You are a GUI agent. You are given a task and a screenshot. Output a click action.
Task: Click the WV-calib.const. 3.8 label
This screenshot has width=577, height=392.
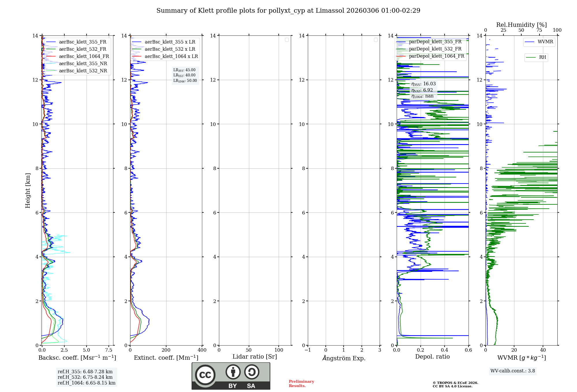[512, 371]
